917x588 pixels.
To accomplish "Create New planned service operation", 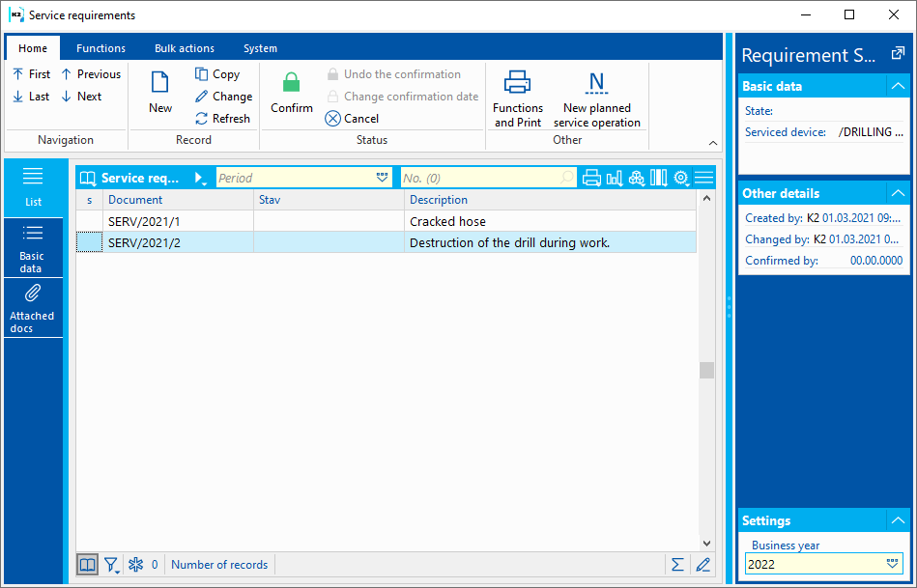I will click(x=596, y=98).
